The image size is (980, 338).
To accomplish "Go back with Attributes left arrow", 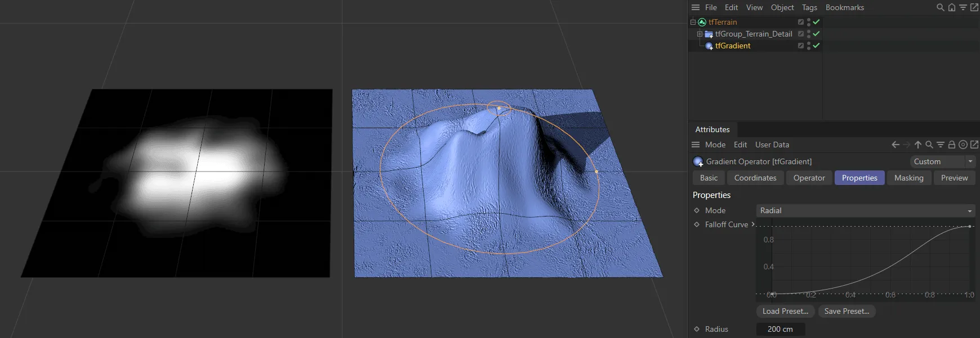I will 896,145.
